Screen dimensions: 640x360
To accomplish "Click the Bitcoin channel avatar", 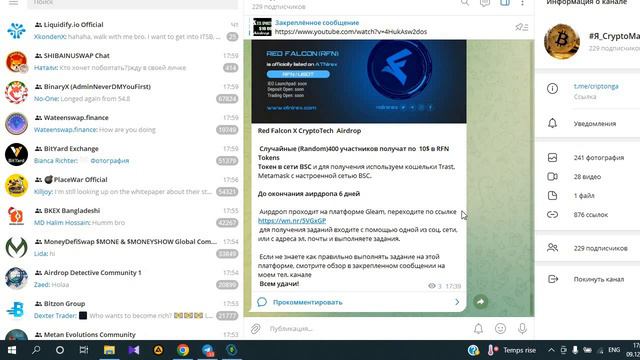I will point(562,41).
